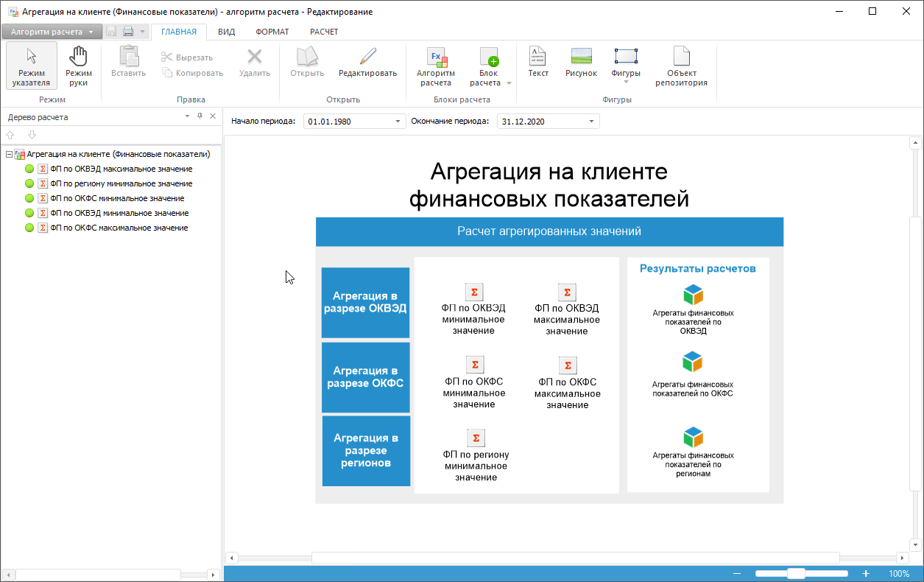Screen dimensions: 924x582
Task: Toggle green circle for ФП по ОКФС минимальное значение
Action: click(x=29, y=198)
